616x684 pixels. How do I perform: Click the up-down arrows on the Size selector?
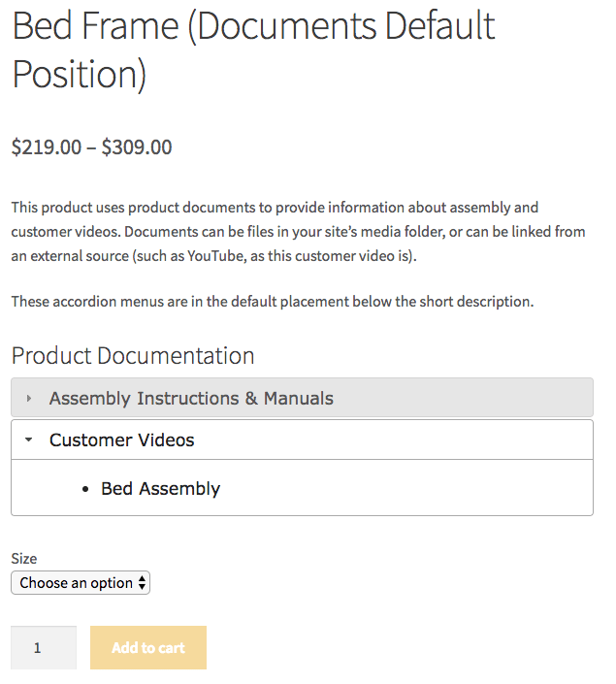[143, 583]
